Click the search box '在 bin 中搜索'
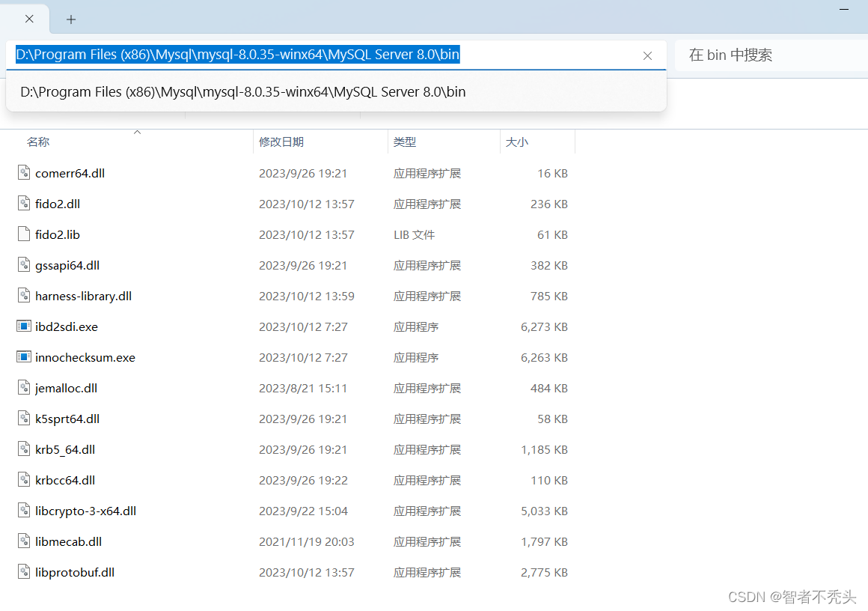Image resolution: width=868 pixels, height=611 pixels. [771, 55]
